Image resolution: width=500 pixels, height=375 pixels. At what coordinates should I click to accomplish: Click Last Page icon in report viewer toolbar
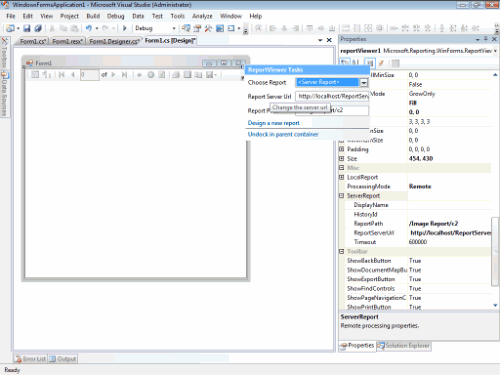(124, 75)
